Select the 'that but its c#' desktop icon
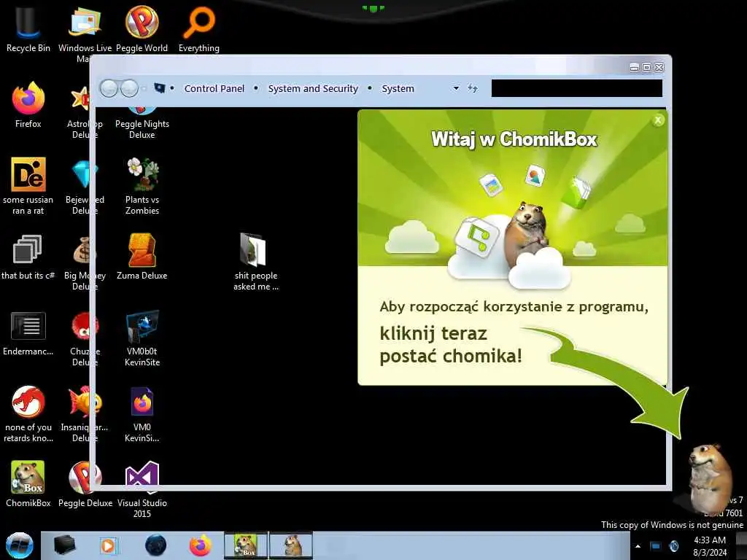The height and width of the screenshot is (560, 747). pos(28,257)
